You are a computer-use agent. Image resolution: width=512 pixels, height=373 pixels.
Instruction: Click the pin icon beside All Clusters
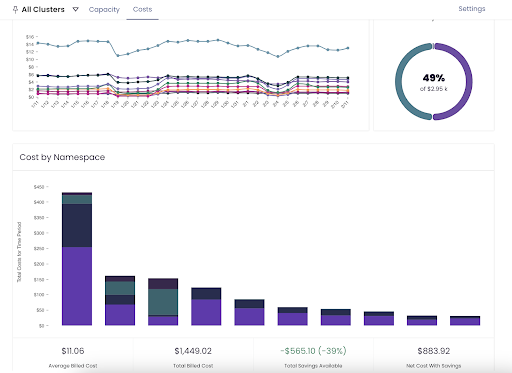[x=15, y=10]
